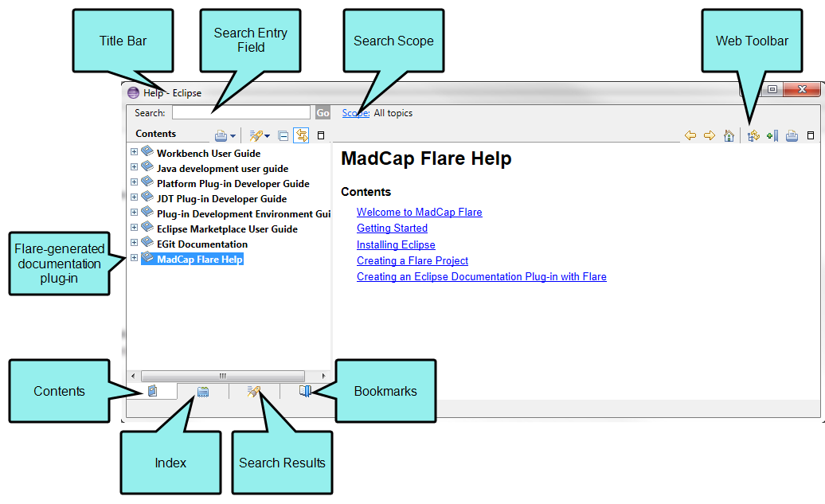The image size is (825, 504).
Task: Click the book icon beside Platform Plug-in Developer Guide
Action: click(x=147, y=182)
